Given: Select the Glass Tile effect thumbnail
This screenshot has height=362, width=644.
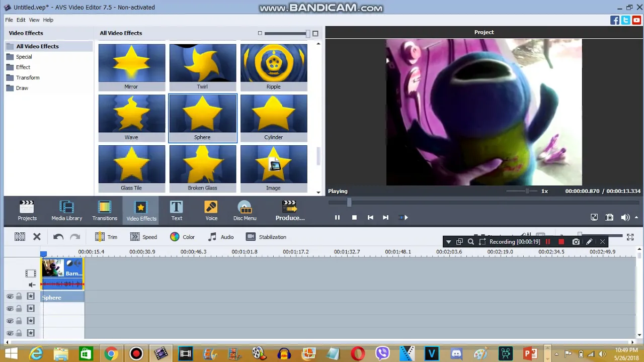Looking at the screenshot, I should point(132,168).
